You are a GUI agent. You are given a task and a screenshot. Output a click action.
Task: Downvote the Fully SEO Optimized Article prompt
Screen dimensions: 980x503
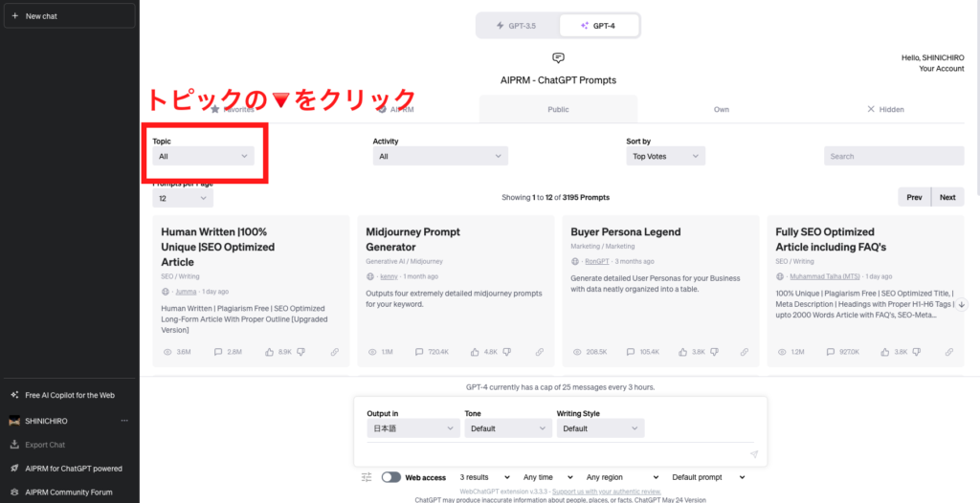tap(916, 352)
